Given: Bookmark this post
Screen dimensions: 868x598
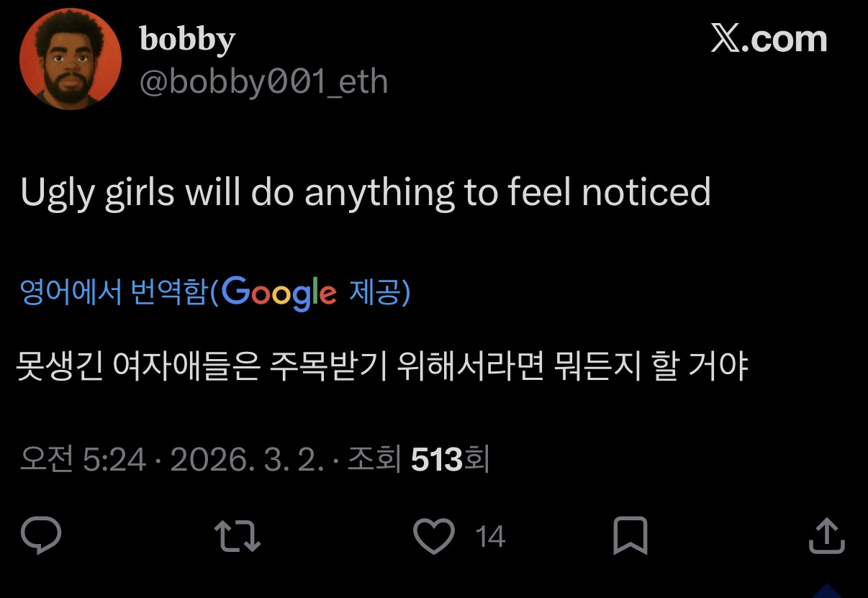Looking at the screenshot, I should pyautogui.click(x=630, y=537).
